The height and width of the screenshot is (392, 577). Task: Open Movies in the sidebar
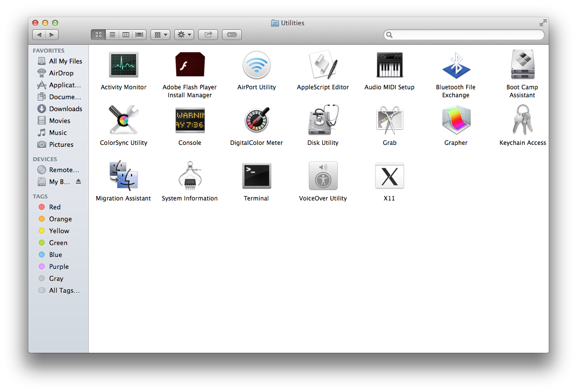coord(59,121)
